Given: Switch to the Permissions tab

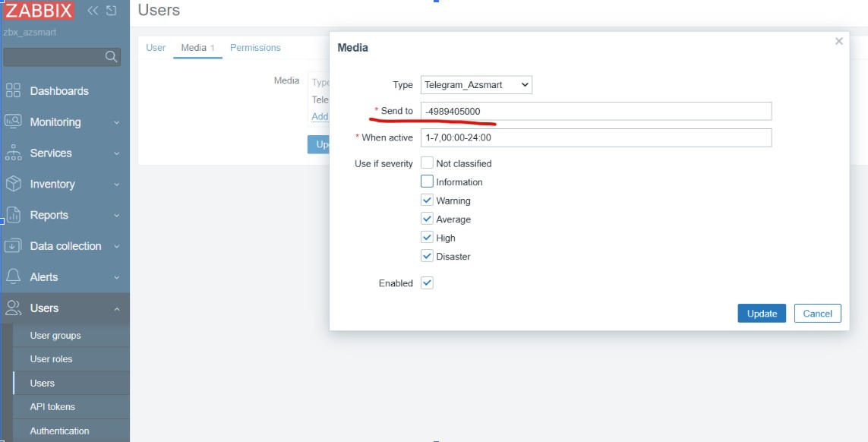Looking at the screenshot, I should pyautogui.click(x=255, y=48).
